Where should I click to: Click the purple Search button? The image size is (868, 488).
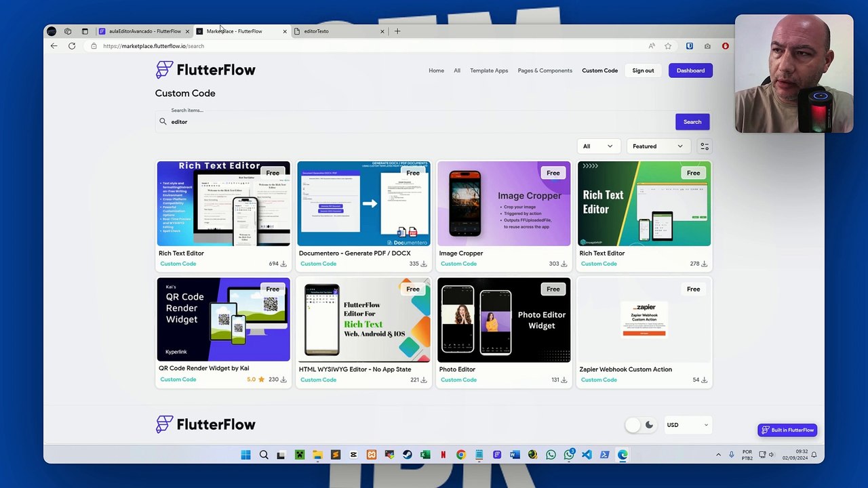tap(692, 122)
